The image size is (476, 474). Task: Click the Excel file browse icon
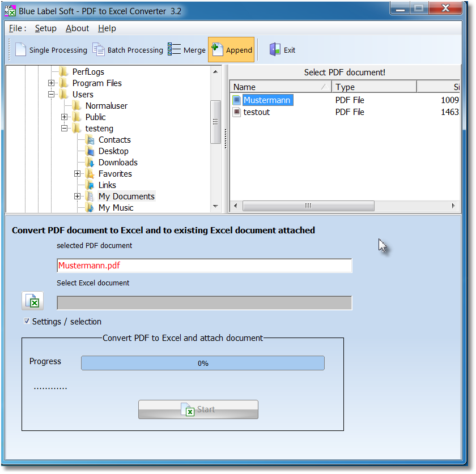click(32, 301)
